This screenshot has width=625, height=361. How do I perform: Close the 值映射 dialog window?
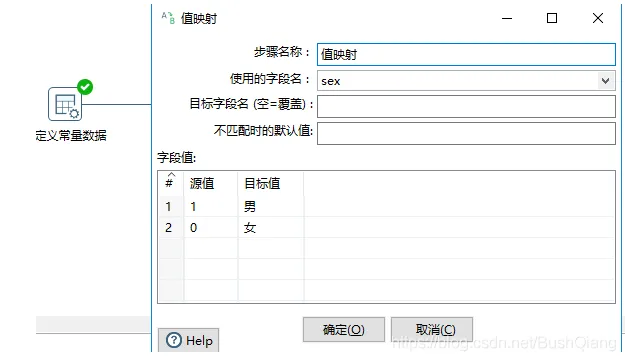point(597,18)
